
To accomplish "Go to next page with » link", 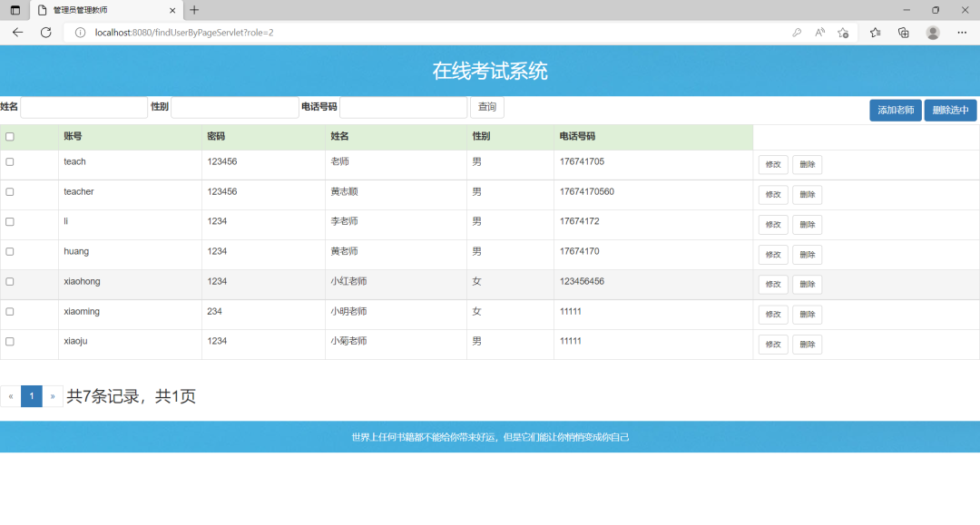I will [53, 396].
